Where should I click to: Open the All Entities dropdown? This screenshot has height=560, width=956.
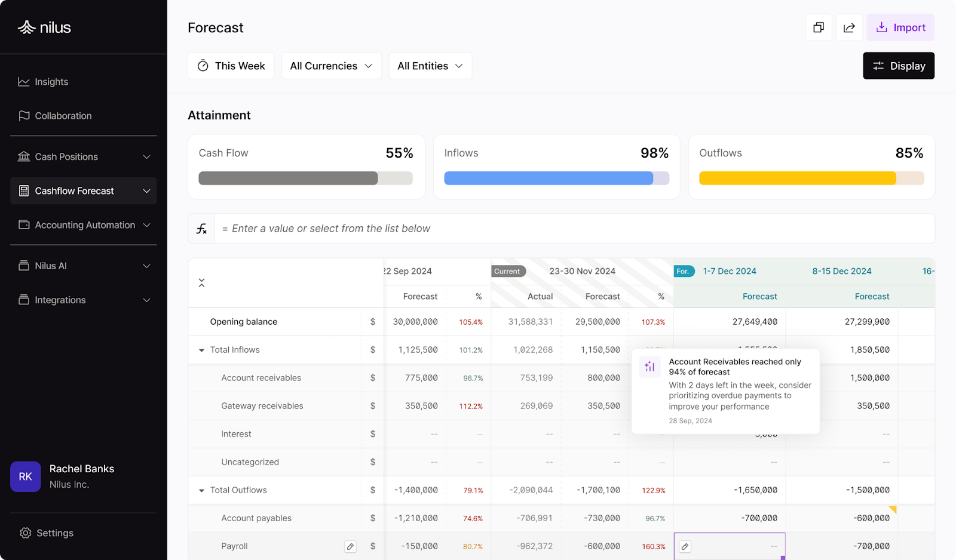[430, 66]
